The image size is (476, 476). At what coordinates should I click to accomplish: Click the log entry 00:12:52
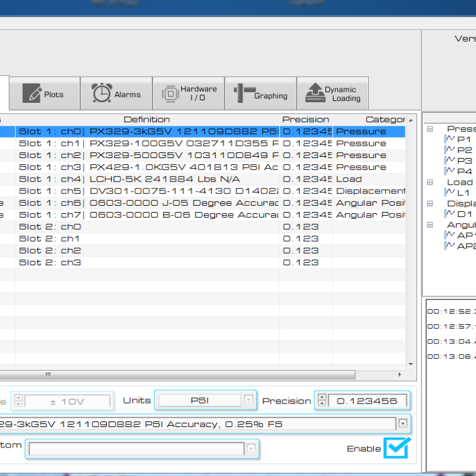click(451, 312)
